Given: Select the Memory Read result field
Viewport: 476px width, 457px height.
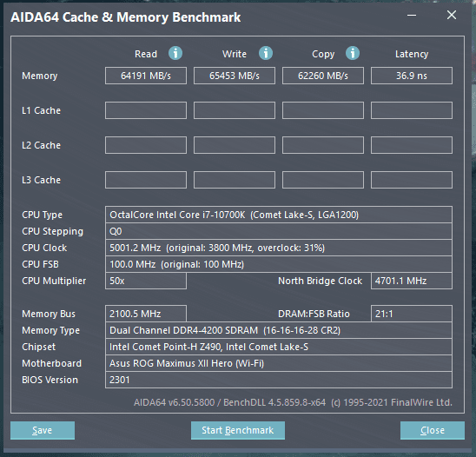Looking at the screenshot, I should coord(146,76).
